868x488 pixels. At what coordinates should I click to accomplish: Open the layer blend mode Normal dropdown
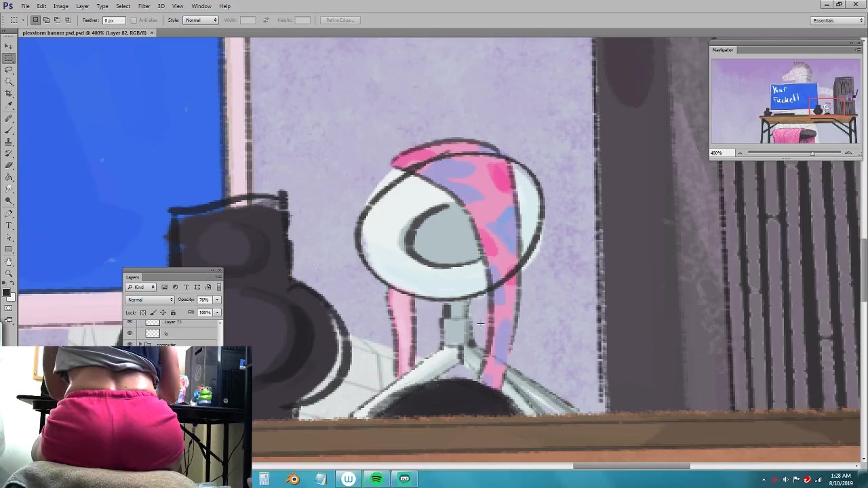pos(151,300)
